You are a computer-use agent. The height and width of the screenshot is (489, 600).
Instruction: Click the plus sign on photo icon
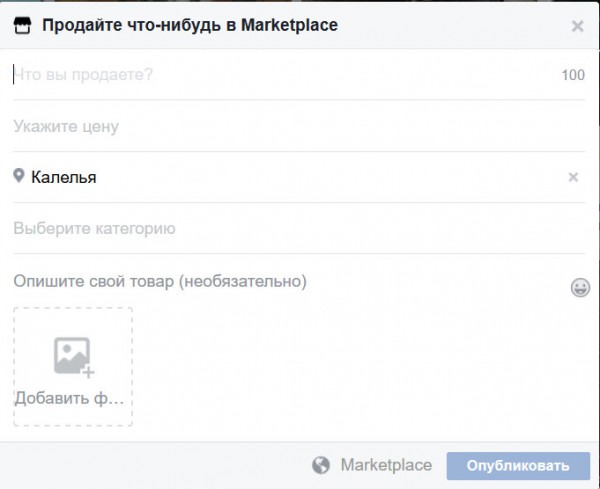[88, 371]
